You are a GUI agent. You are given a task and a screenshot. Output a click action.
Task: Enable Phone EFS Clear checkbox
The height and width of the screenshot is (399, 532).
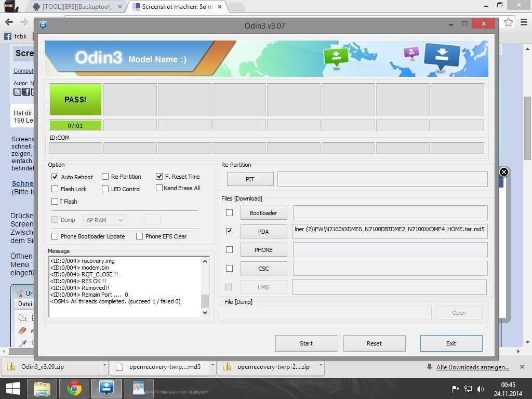click(139, 236)
